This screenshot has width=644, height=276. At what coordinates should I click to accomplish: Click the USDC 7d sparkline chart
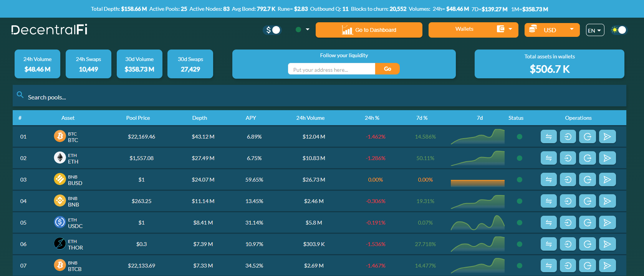point(478,223)
